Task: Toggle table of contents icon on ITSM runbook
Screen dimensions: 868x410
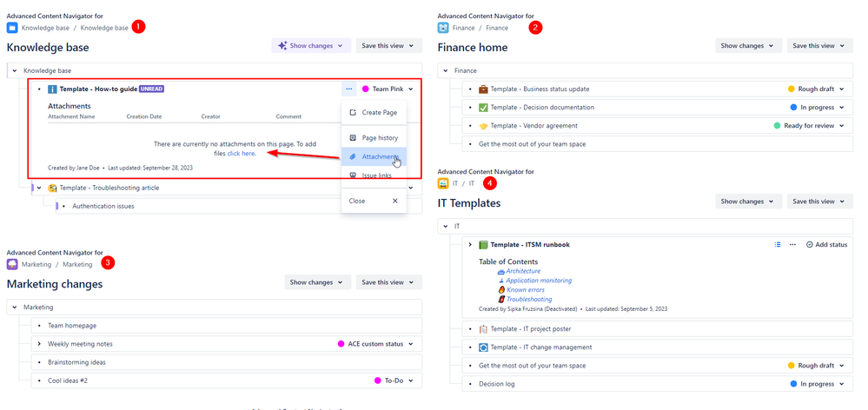Action: pyautogui.click(x=778, y=245)
